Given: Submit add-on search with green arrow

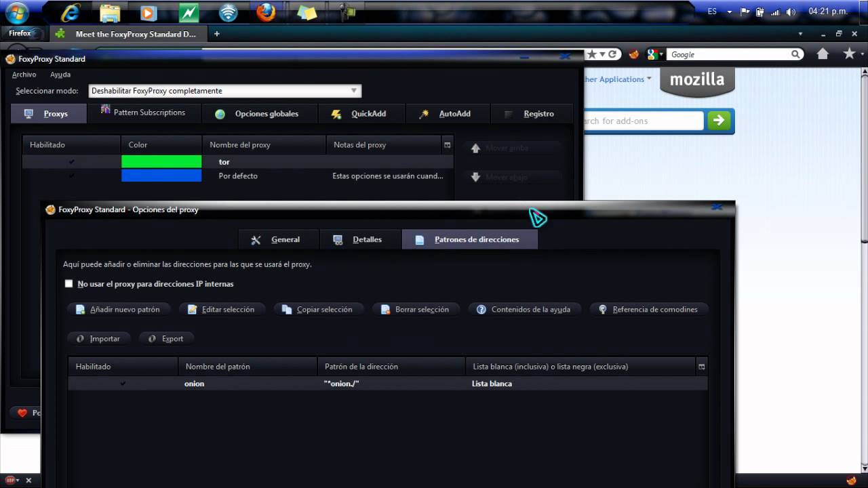Looking at the screenshot, I should point(719,121).
